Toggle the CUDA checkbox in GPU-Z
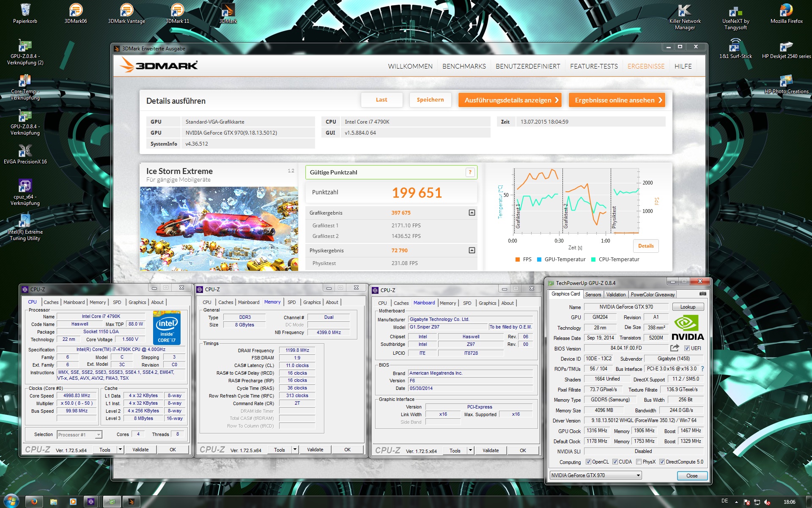Screen dimensions: 812x508 pyautogui.click(x=615, y=462)
